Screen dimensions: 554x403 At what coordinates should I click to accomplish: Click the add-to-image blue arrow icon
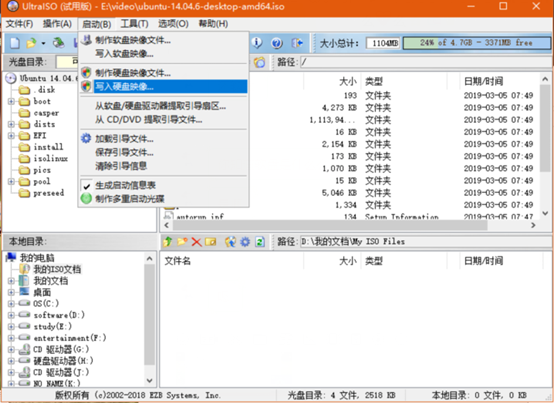pyautogui.click(x=230, y=242)
